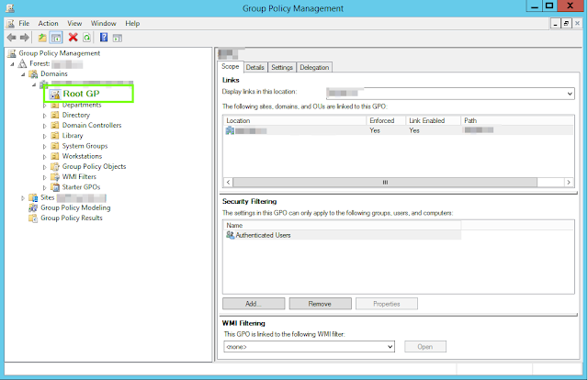The image size is (588, 380).
Task: Expand the System Groups OU node
Action: click(x=45, y=146)
